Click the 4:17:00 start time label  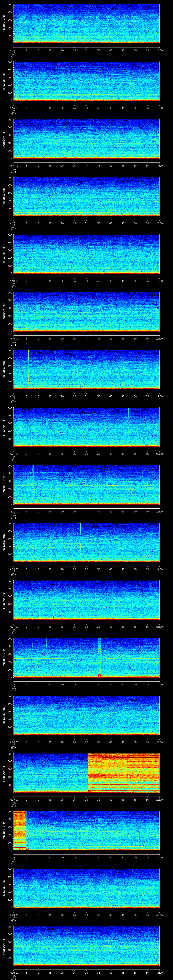[x=14, y=223]
